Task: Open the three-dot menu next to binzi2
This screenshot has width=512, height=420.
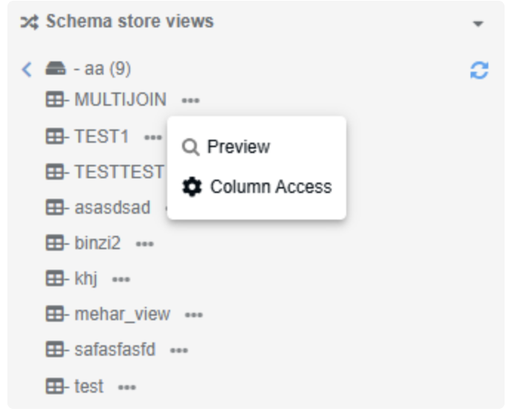Action: pyautogui.click(x=144, y=243)
